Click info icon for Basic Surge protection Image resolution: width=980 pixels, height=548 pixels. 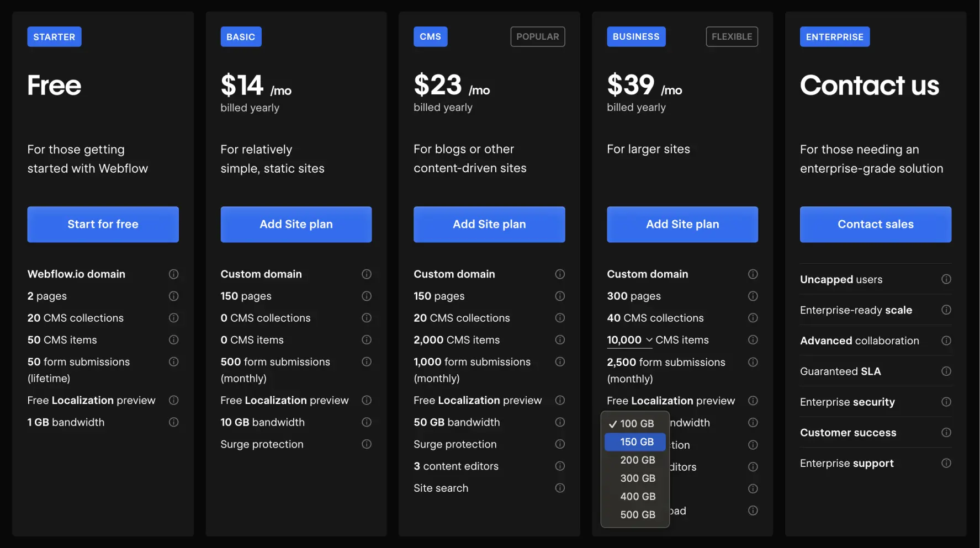(x=367, y=444)
